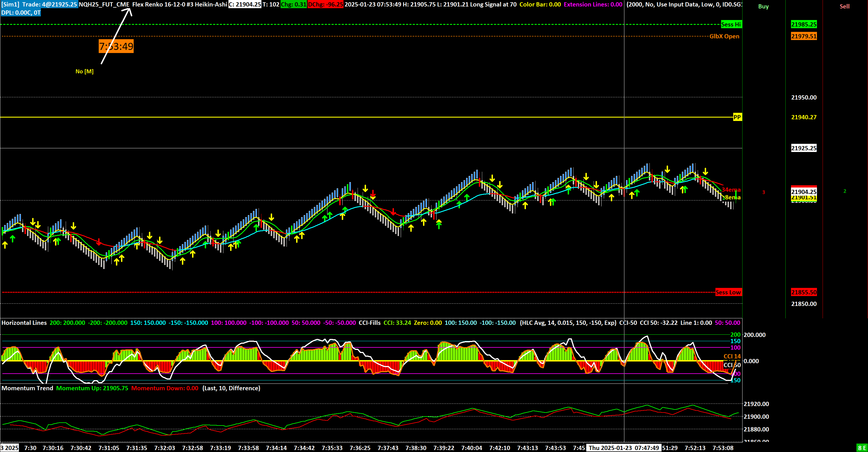Click the Thu 2025-01-23 07:47:49 time marker

coord(624,448)
